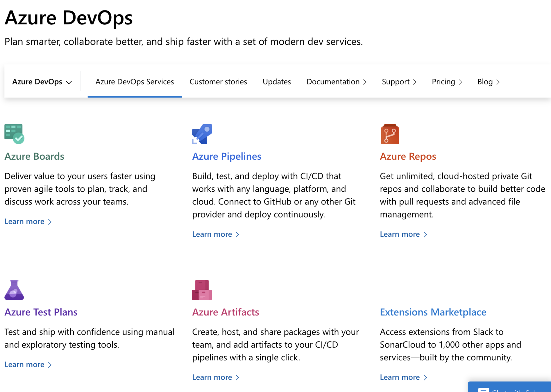Click the Azure Pipelines description paragraph

click(274, 195)
